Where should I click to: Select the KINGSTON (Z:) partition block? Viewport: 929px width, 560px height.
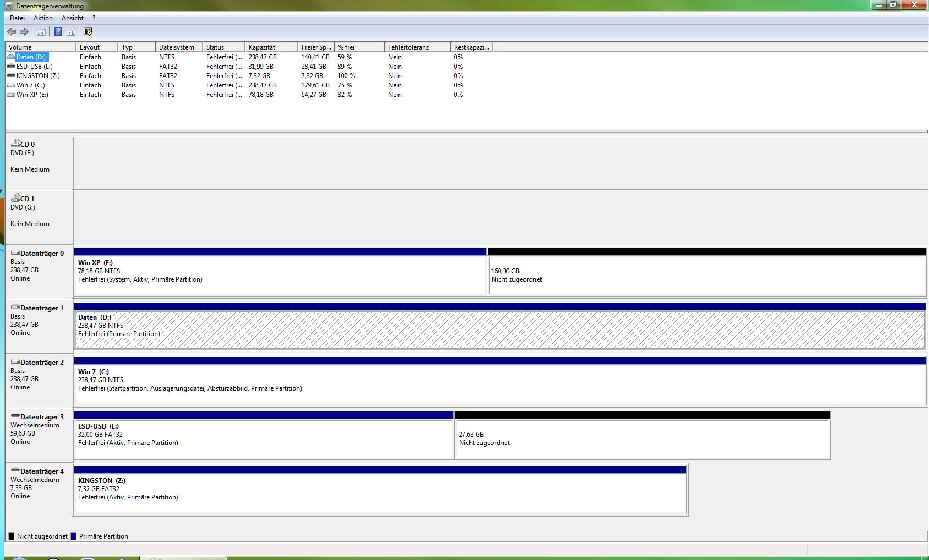(x=380, y=490)
